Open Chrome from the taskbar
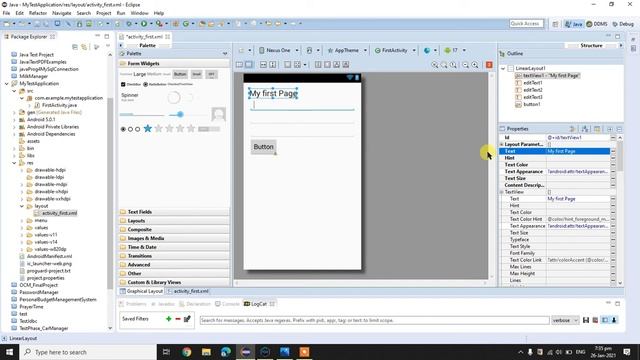 187,352
